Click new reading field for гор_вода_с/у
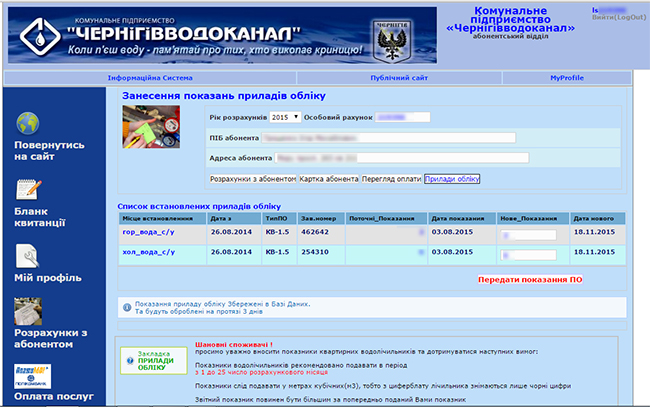Screen dimensions: 650x407 coord(529,235)
